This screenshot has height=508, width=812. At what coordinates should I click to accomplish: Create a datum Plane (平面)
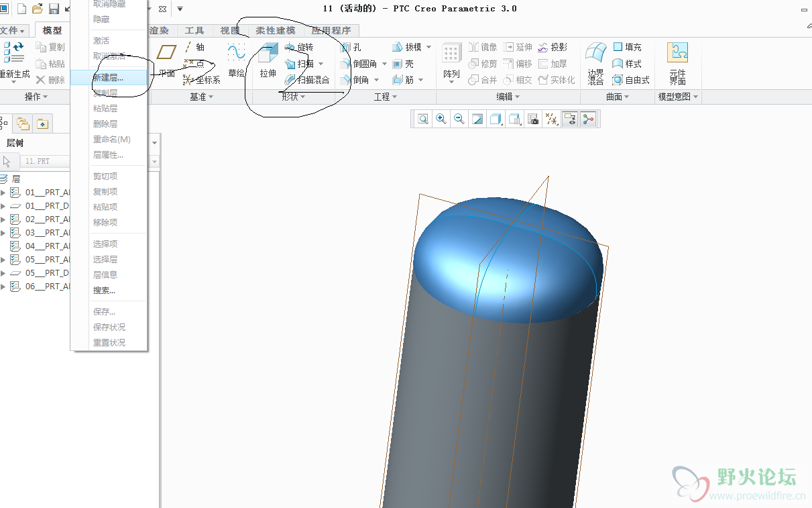pyautogui.click(x=167, y=61)
